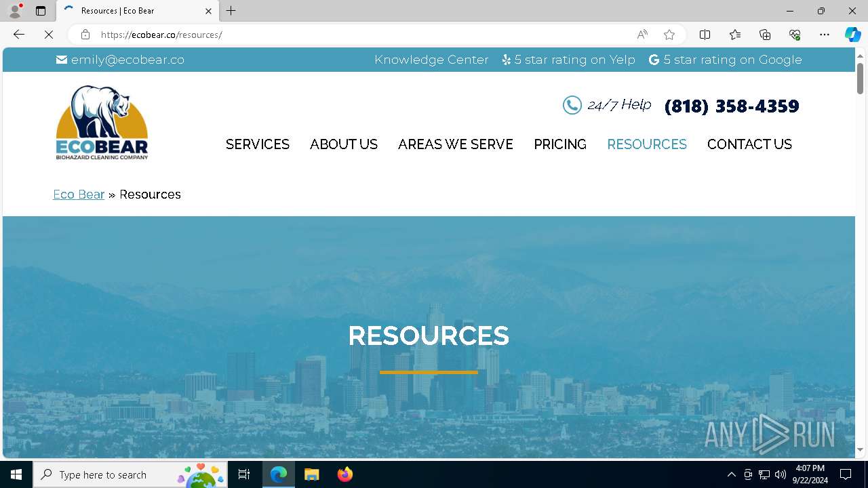Open the Edge profile icon
The height and width of the screenshot is (488, 868).
point(15,11)
